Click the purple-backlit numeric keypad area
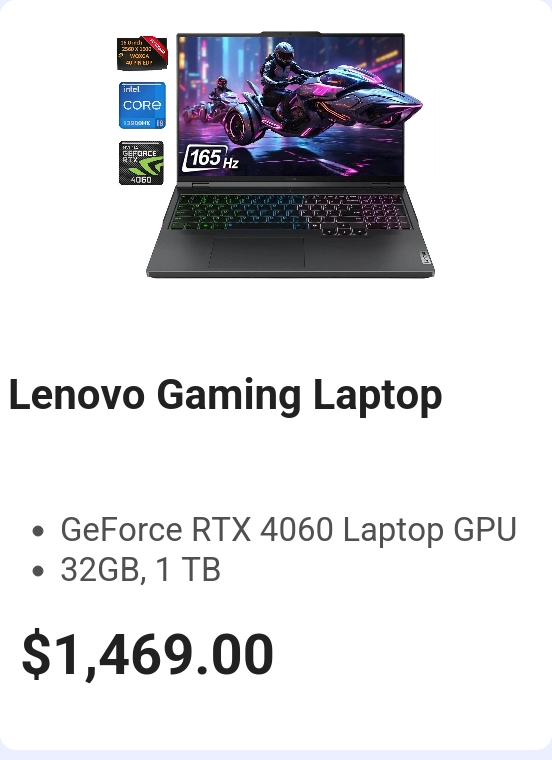Image resolution: width=552 pixels, height=760 pixels. pyautogui.click(x=383, y=211)
